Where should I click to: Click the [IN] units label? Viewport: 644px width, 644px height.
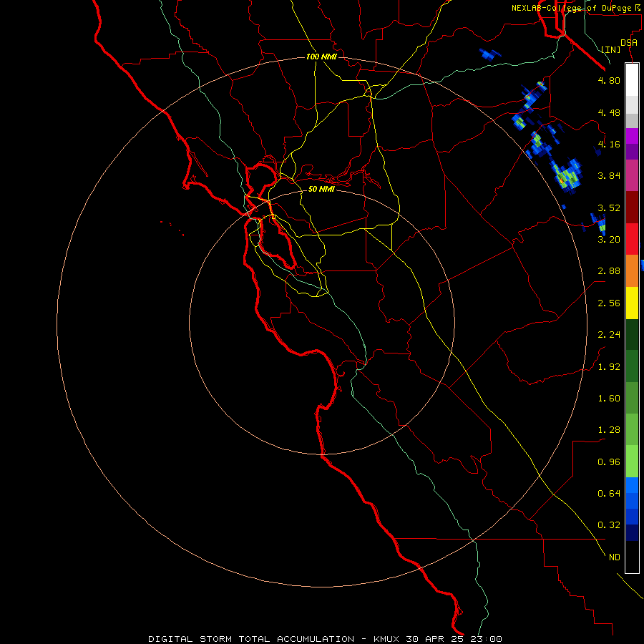[611, 49]
